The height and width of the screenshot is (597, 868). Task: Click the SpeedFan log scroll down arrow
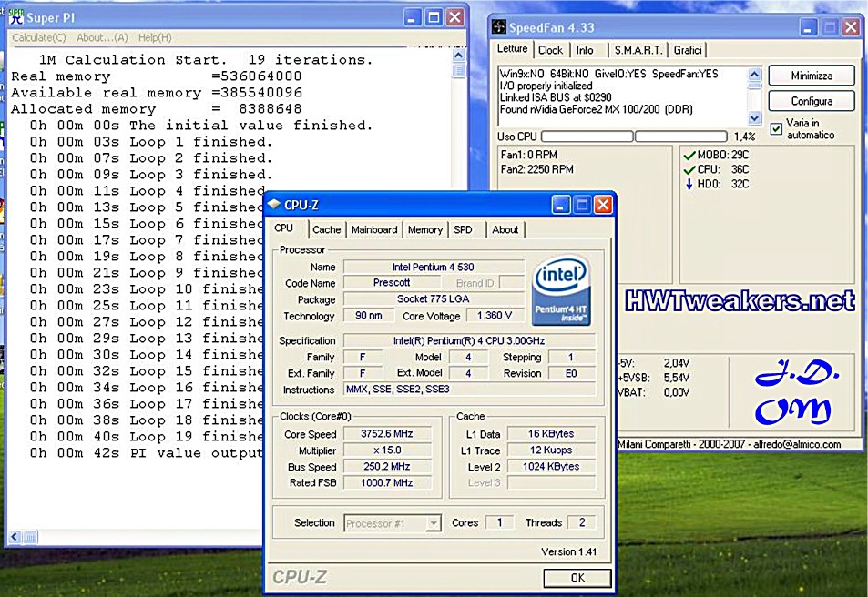point(754,117)
